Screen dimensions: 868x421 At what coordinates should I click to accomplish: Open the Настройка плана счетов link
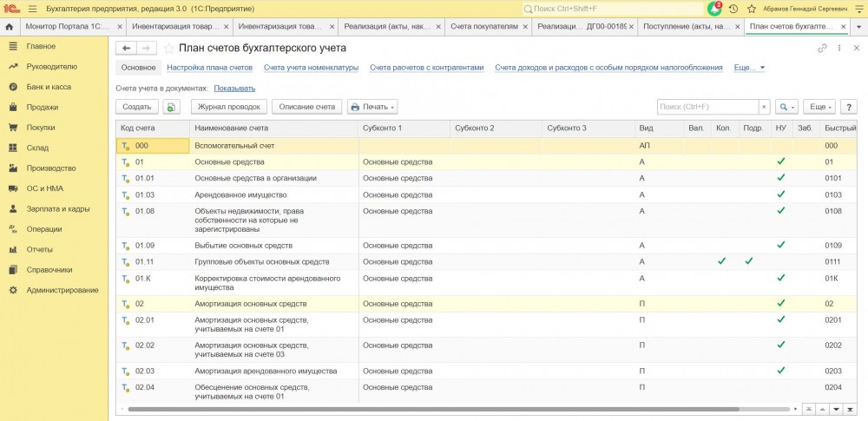(209, 67)
